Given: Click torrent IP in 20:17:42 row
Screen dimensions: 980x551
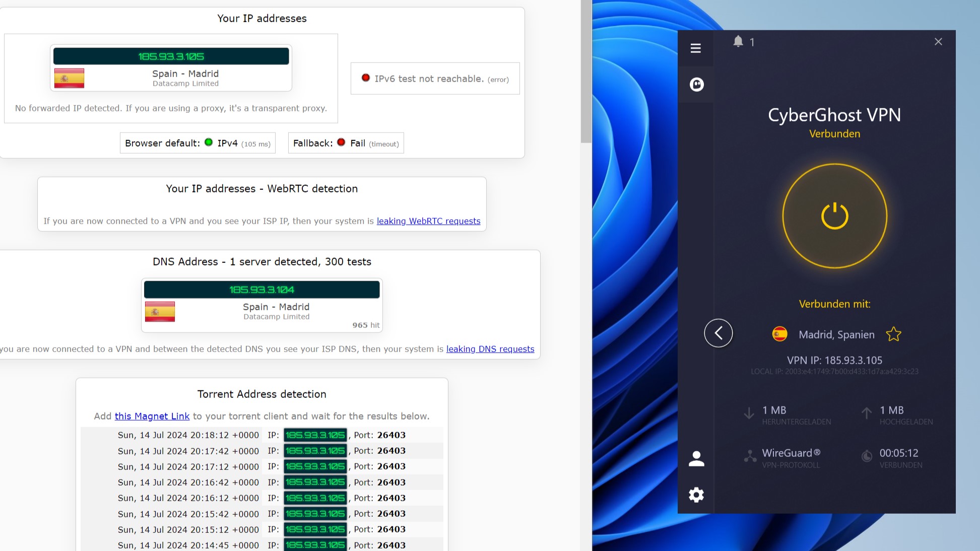Looking at the screenshot, I should click(x=315, y=451).
